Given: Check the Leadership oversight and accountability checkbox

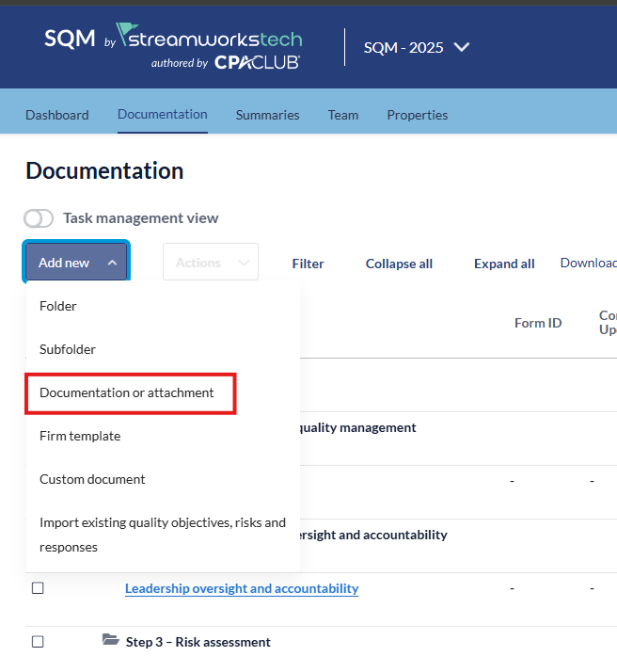Looking at the screenshot, I should point(38,588).
